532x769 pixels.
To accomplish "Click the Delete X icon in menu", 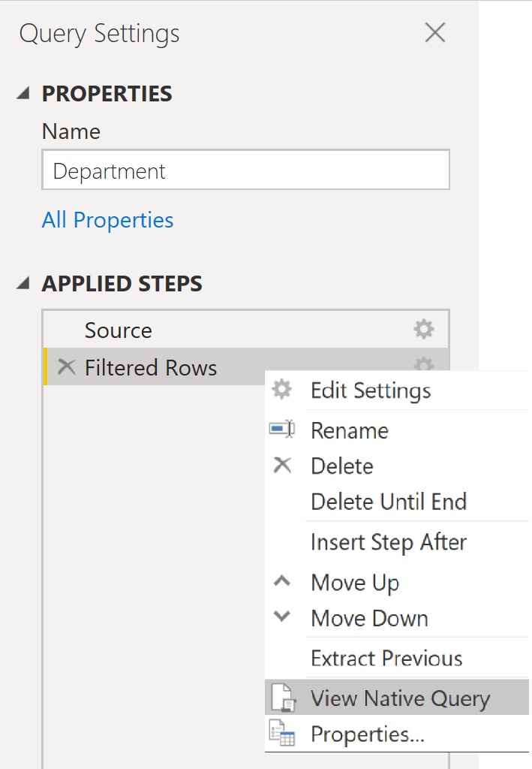I will tap(281, 465).
